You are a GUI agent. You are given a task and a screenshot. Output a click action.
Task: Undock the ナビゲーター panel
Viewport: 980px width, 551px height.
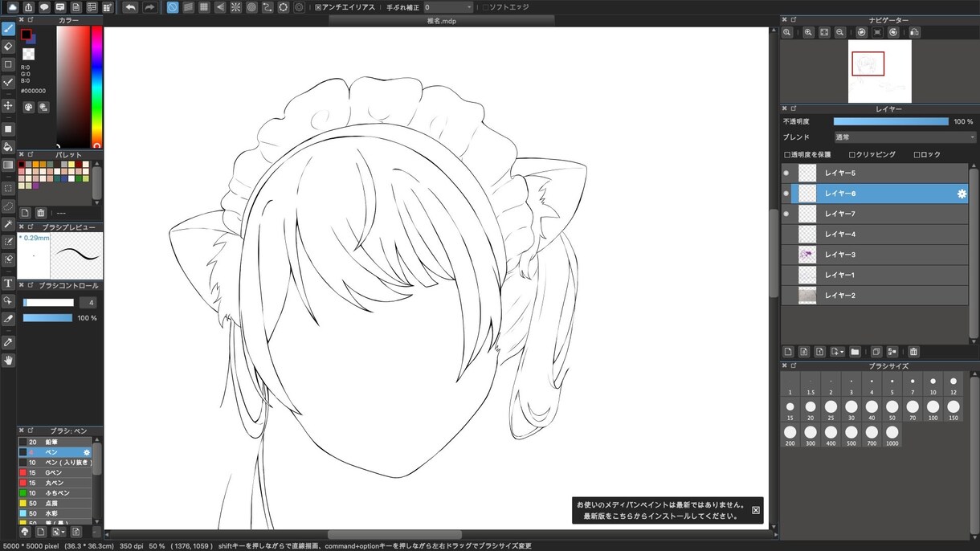point(793,19)
